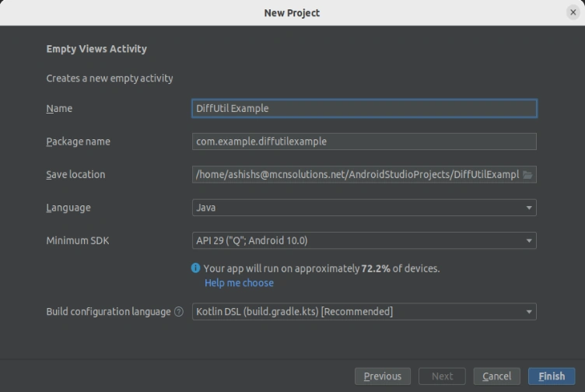Click the Package name text field
Image resolution: width=585 pixels, height=392 pixels.
tap(364, 142)
